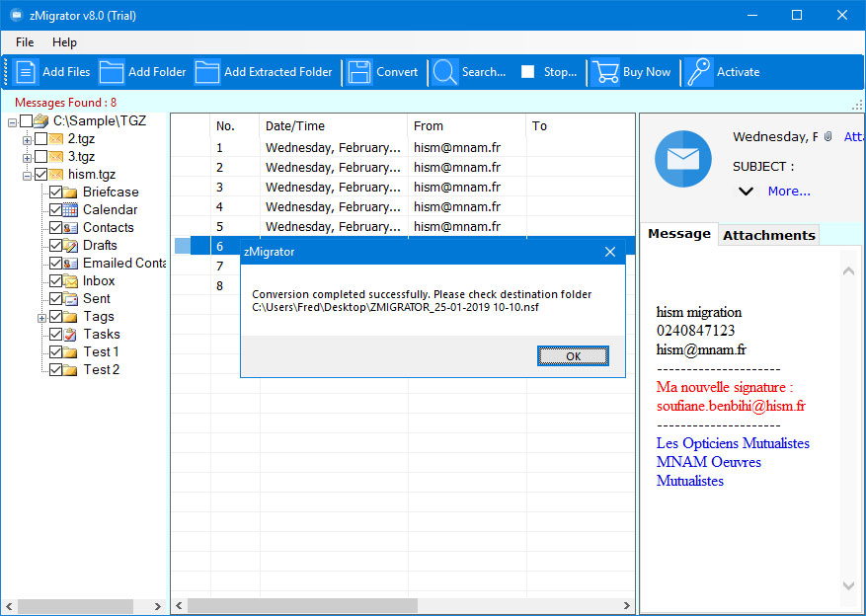Screen dimensions: 866x616
Task: Collapse the C:\Sample\TGZ root node
Action: coord(12,122)
